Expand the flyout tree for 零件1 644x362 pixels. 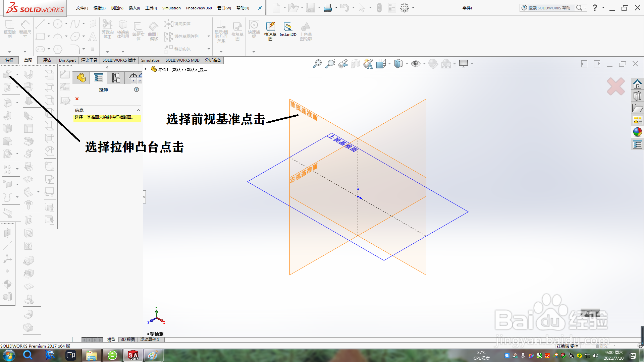coord(146,69)
